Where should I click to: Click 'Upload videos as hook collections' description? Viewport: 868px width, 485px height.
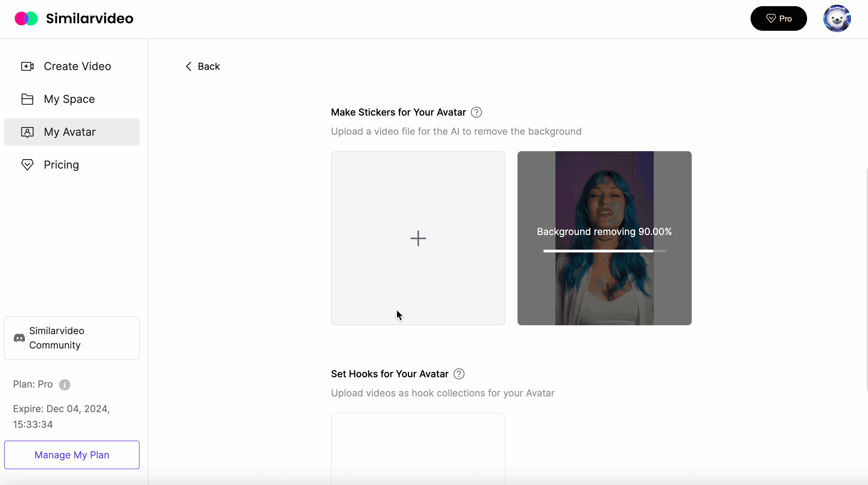coord(443,393)
